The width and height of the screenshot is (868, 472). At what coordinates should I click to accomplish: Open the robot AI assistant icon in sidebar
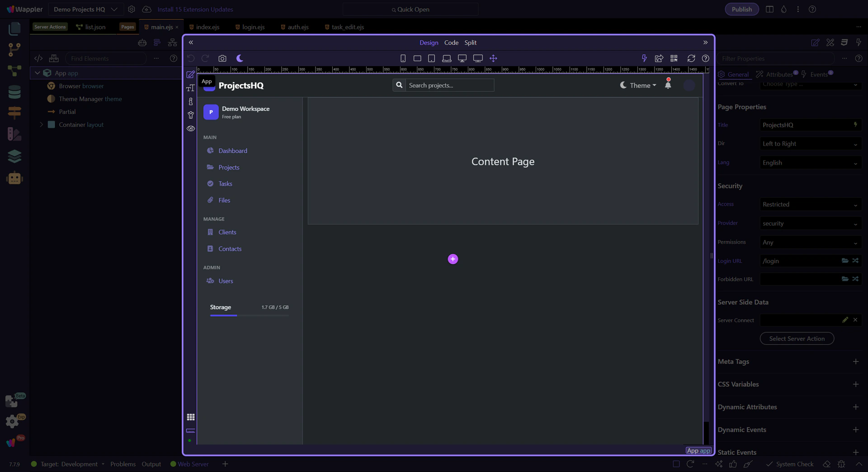tap(14, 178)
